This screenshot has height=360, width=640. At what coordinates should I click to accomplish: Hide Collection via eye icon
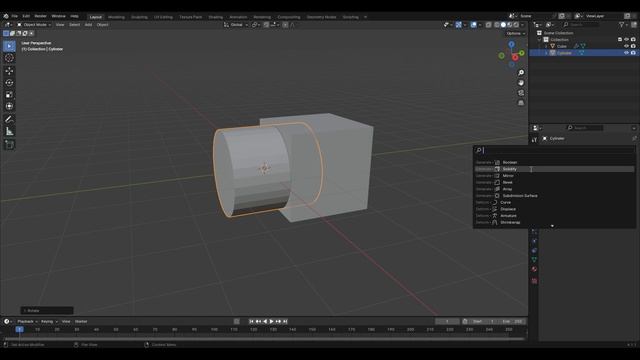click(626, 40)
